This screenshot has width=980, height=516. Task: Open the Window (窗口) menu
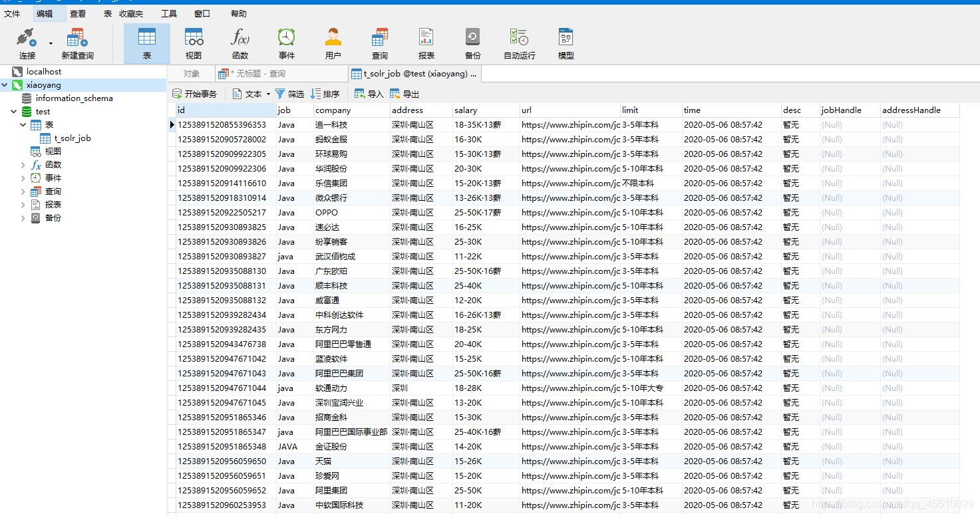click(202, 13)
